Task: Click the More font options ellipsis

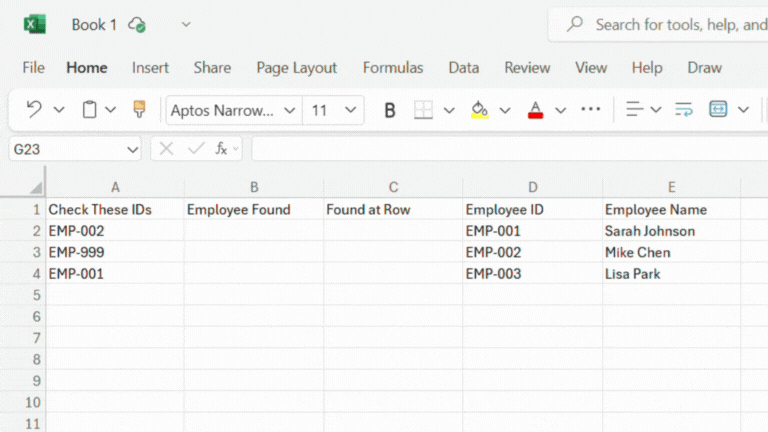Action: point(591,109)
